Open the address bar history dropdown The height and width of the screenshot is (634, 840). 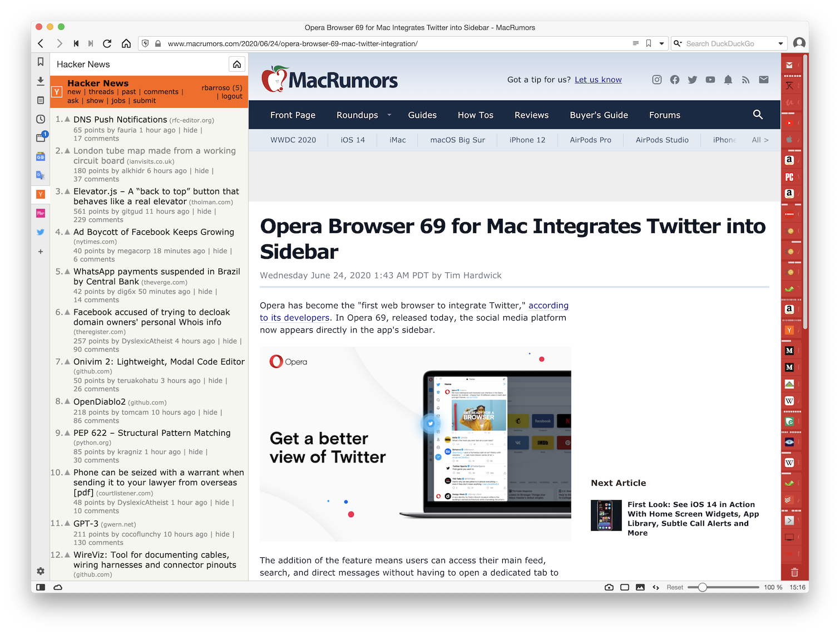661,43
